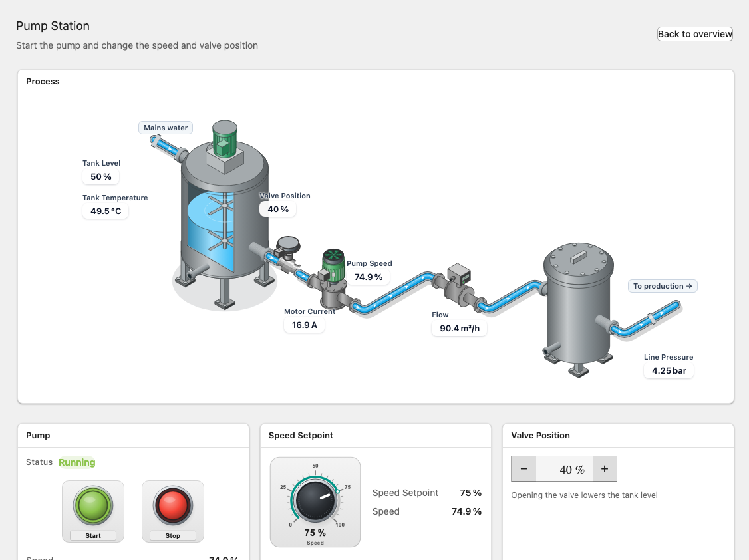
Task: Click the Speed readout 74.9 % in setpoint panel
Action: pyautogui.click(x=466, y=511)
